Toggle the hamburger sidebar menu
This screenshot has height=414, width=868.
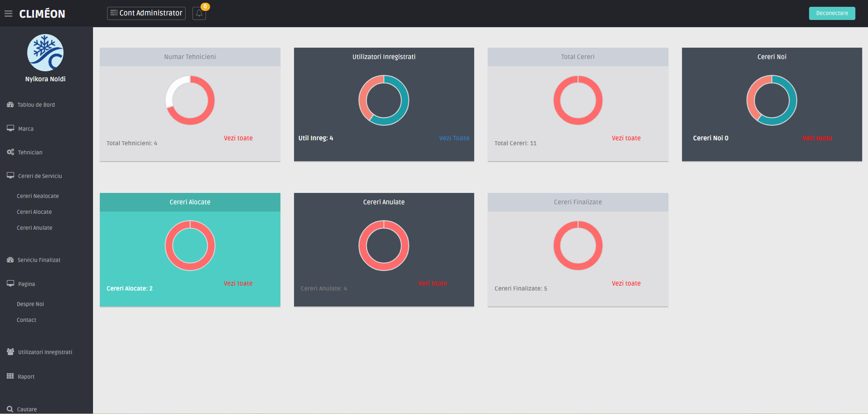pos(8,14)
